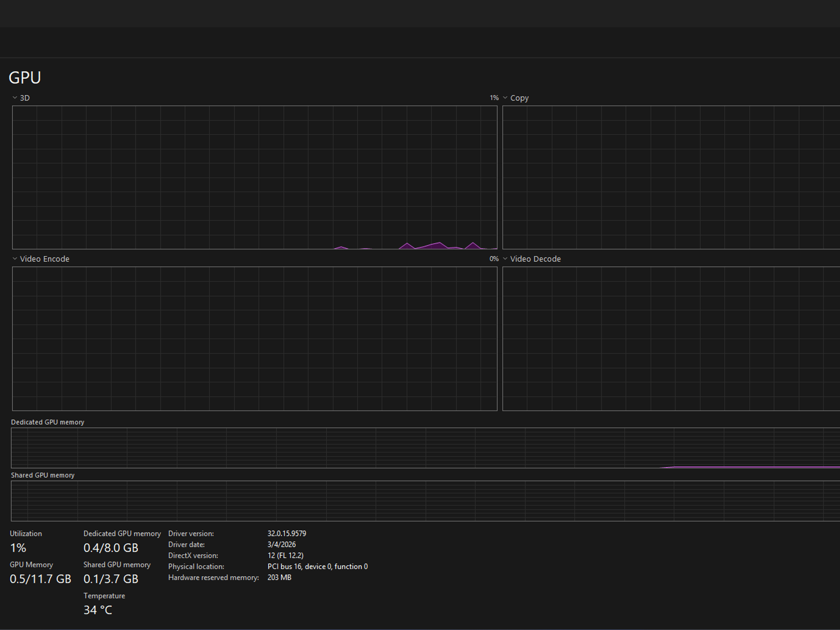840x630 pixels.
Task: Select the 0.4/8.0 GB dedicated memory value
Action: pyautogui.click(x=111, y=548)
